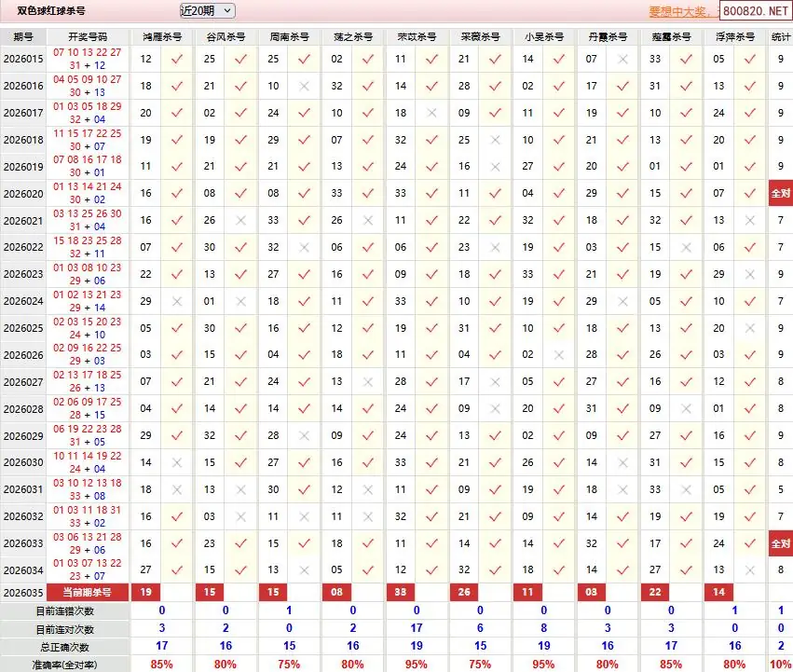Click checkmark for 采薇杀号 in row 2026033

click(496, 543)
